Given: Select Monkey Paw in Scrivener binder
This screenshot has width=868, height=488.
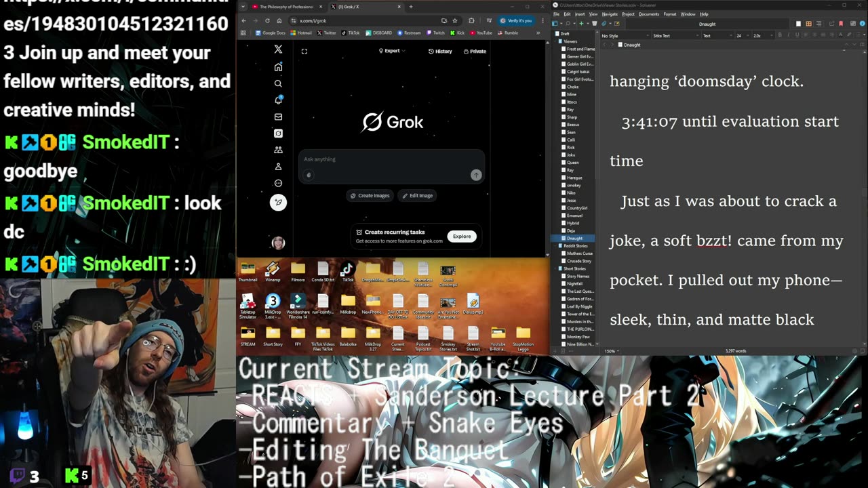Looking at the screenshot, I should (574, 337).
